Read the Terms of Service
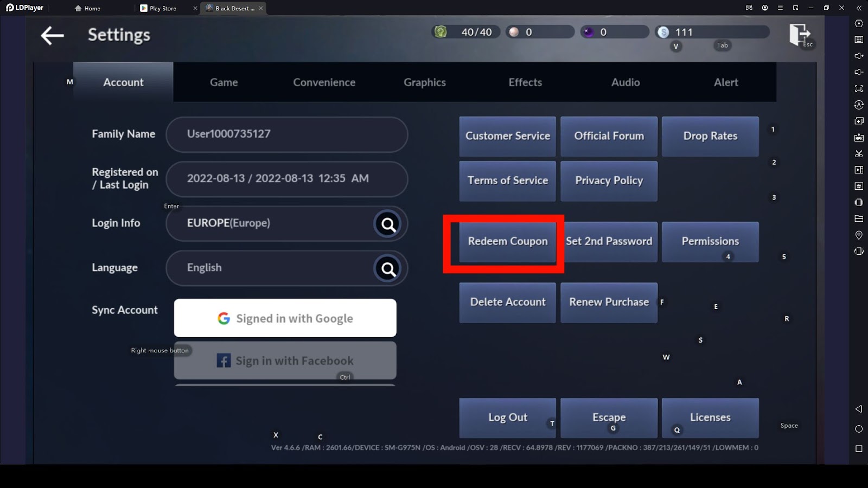 (x=508, y=181)
